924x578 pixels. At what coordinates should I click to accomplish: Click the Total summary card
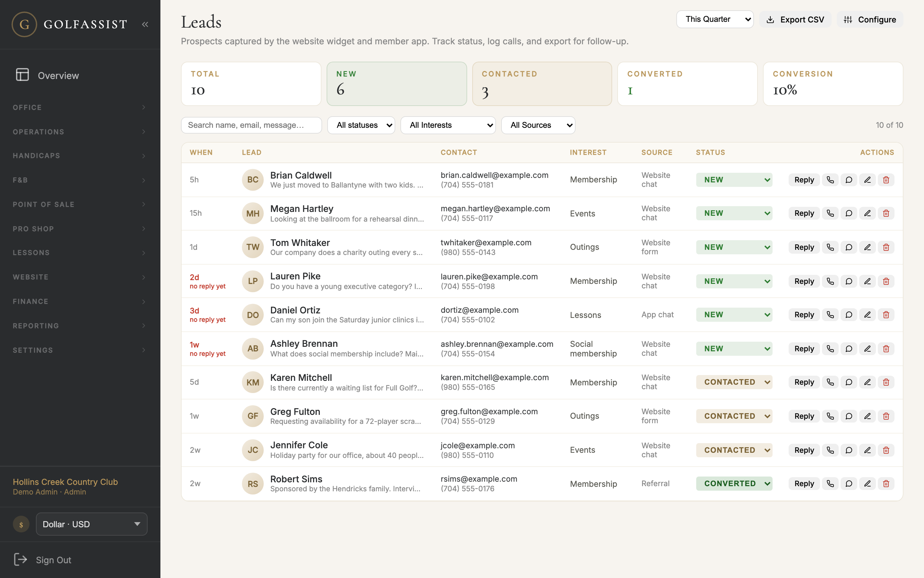[x=251, y=84]
